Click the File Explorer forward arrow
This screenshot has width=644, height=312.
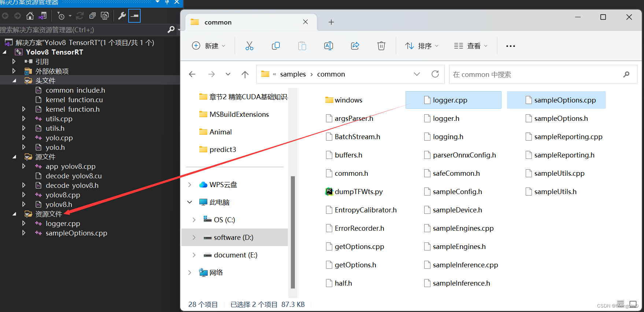pos(211,74)
